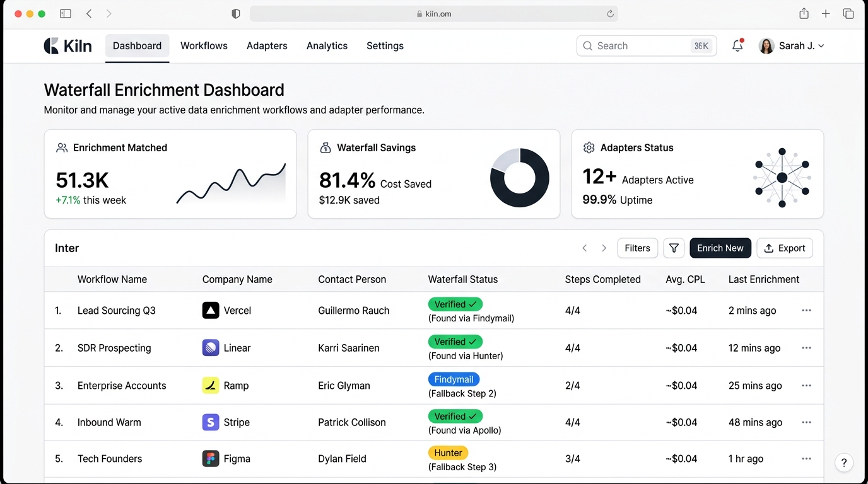Click the Enrichment Matched sparkline chart
The width and height of the screenshot is (868, 484).
(x=231, y=184)
